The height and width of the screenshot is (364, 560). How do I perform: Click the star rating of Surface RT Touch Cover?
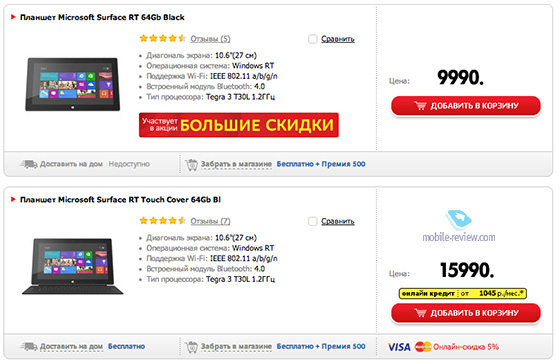click(162, 220)
